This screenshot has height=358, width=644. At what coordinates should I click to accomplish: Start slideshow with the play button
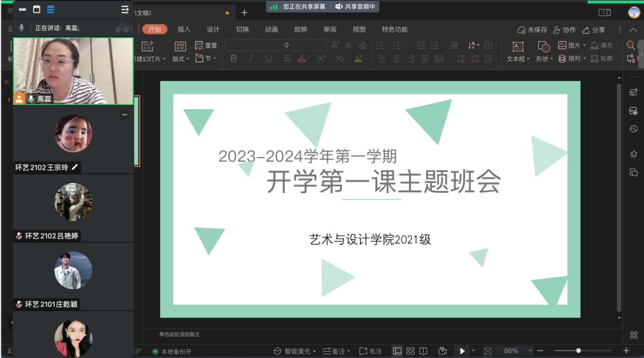click(x=462, y=351)
